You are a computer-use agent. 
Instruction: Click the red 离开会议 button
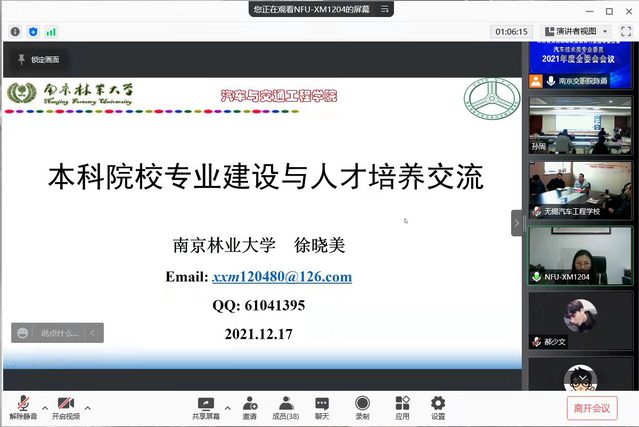[x=592, y=408]
